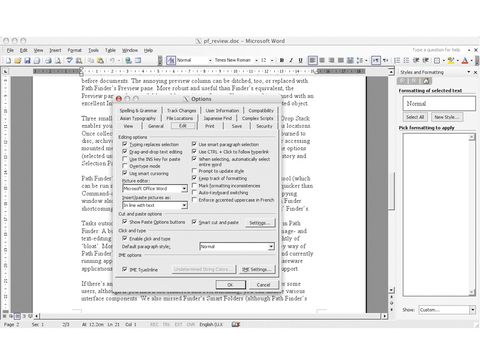Click the Print toolbar icon
This screenshot has height=360, width=480.
(48, 61)
